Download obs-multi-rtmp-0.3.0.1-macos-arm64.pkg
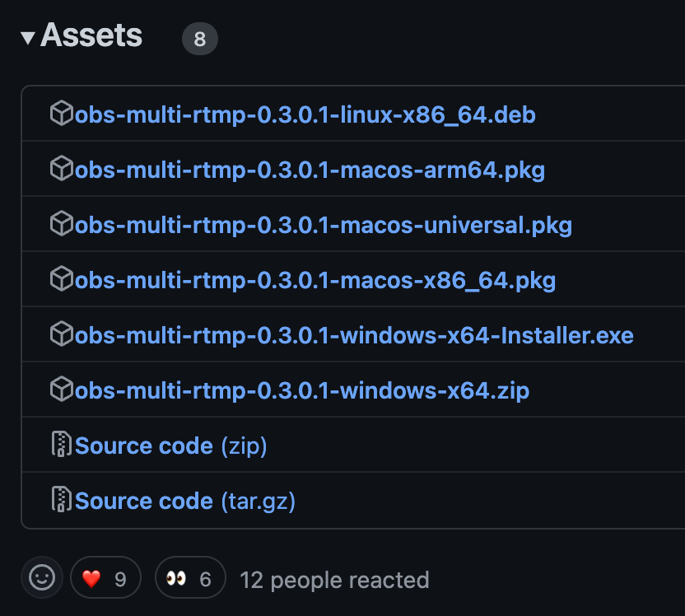 (x=310, y=170)
